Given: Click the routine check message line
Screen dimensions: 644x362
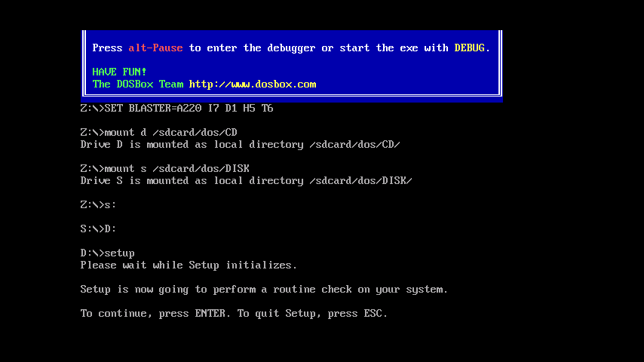Looking at the screenshot, I should [264, 290].
